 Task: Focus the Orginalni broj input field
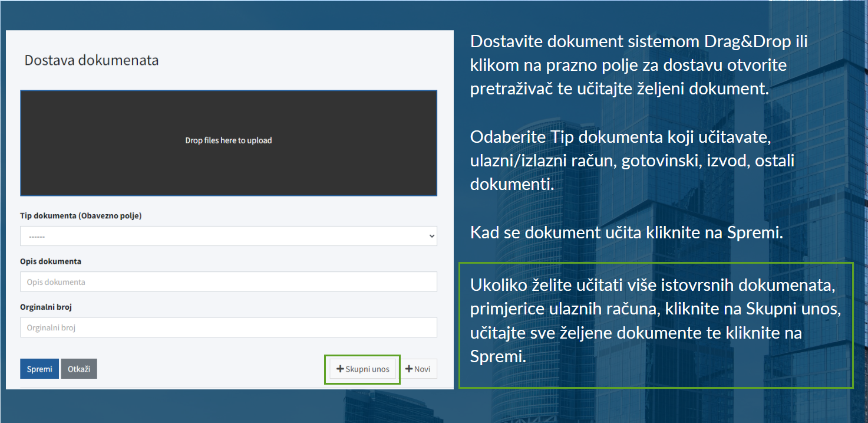[229, 327]
